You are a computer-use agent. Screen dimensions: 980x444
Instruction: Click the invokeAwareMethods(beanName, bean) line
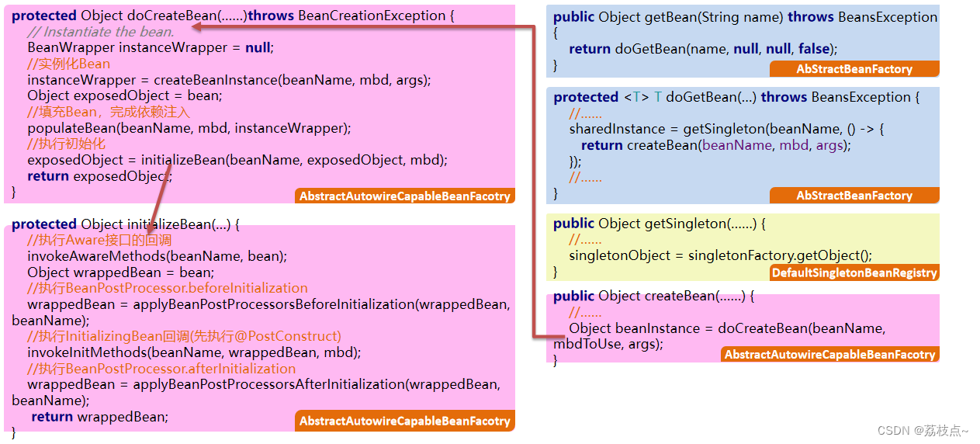tap(158, 256)
